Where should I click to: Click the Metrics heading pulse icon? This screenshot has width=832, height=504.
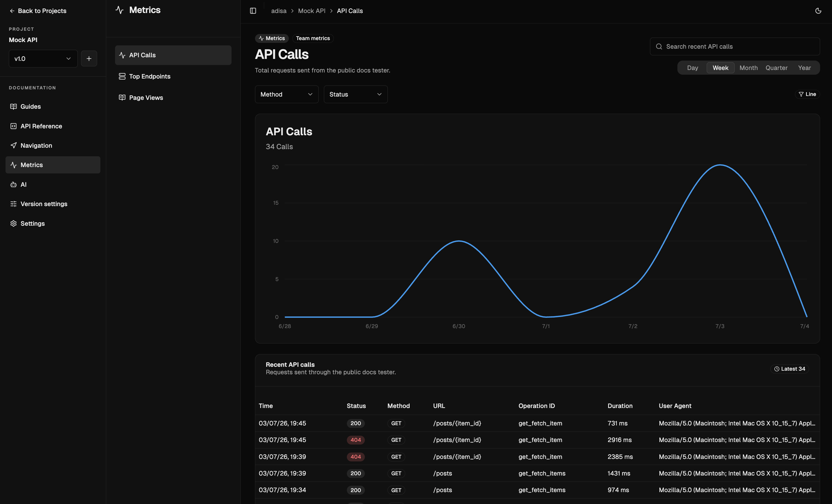point(119,10)
